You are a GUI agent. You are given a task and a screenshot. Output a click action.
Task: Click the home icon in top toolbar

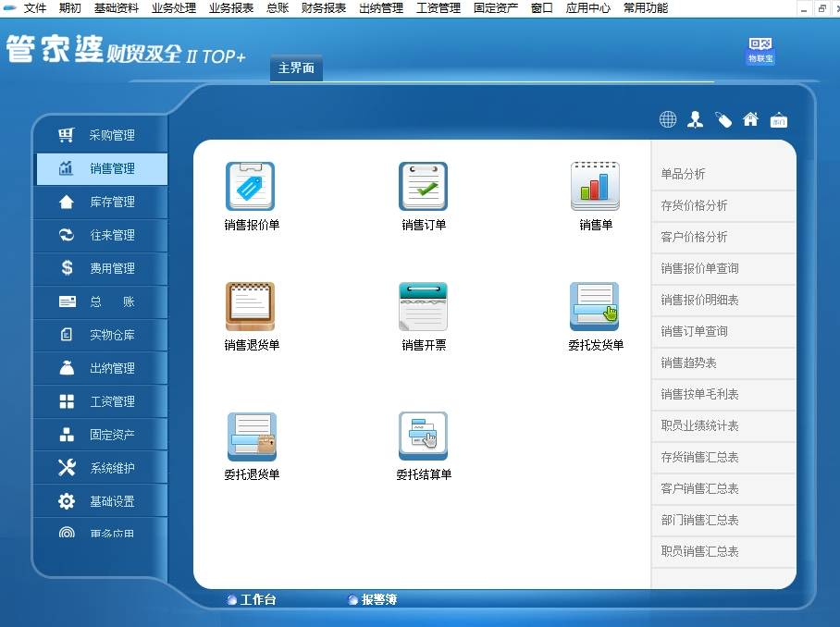pos(750,119)
